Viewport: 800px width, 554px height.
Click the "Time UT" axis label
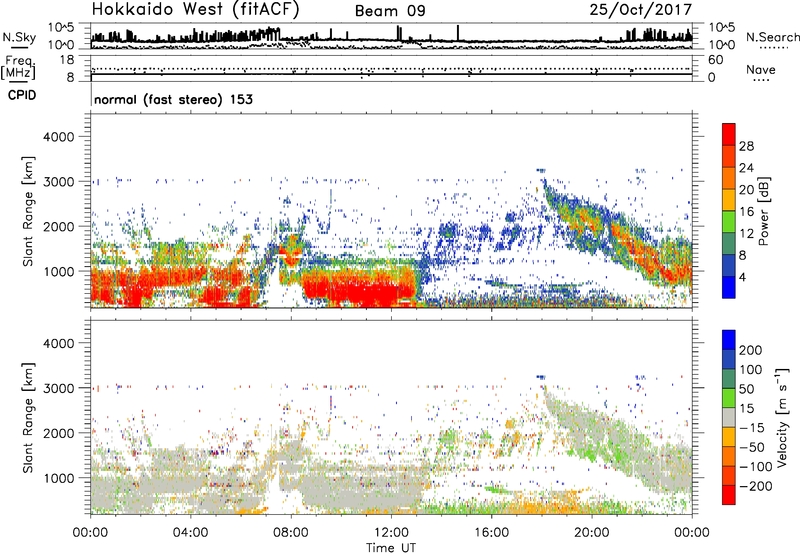tap(391, 547)
